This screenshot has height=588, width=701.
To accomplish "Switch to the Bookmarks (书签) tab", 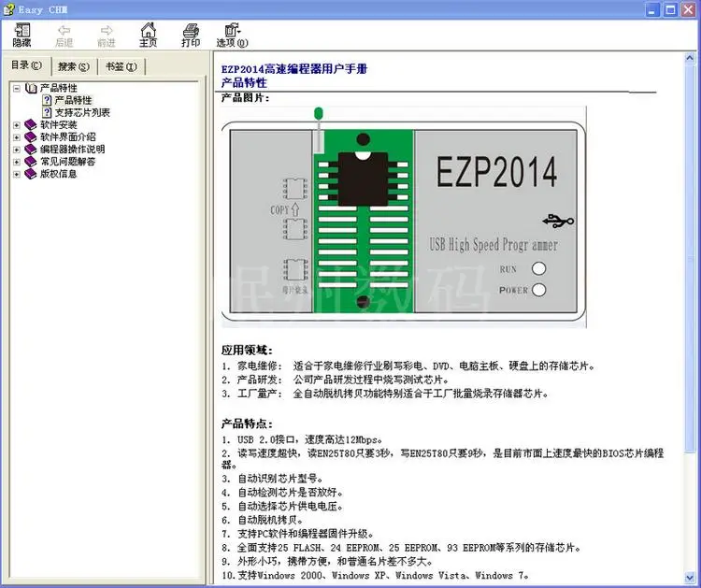I will pyautogui.click(x=121, y=66).
